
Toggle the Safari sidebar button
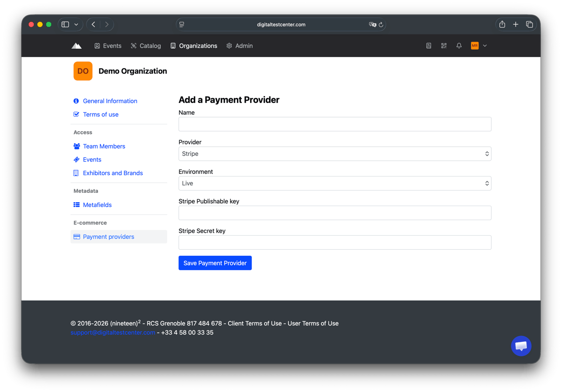(x=66, y=24)
